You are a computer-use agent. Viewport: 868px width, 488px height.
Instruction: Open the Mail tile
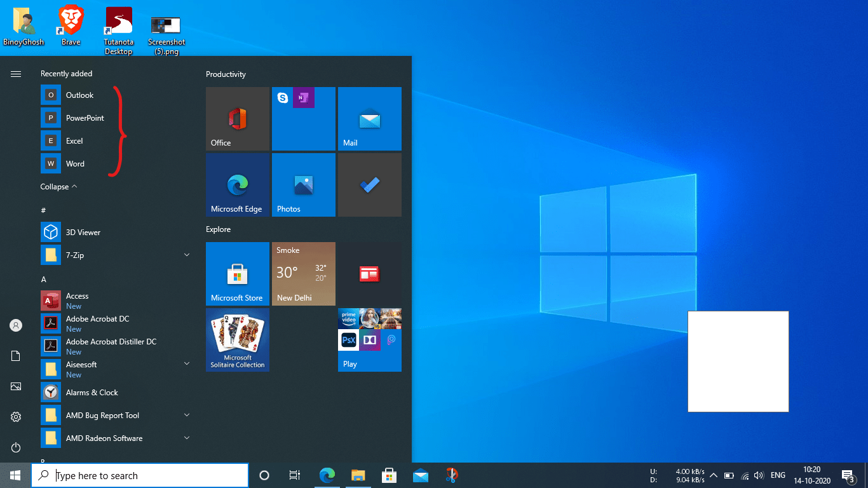(x=370, y=119)
